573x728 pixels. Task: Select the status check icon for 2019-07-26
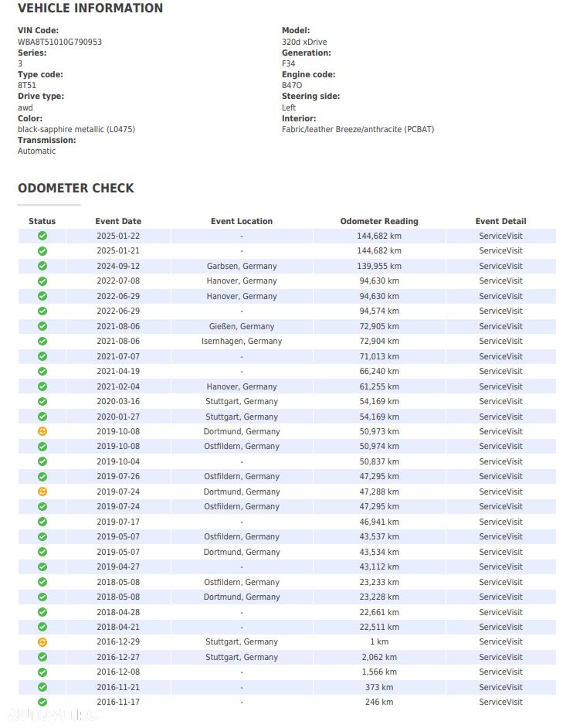(x=42, y=477)
